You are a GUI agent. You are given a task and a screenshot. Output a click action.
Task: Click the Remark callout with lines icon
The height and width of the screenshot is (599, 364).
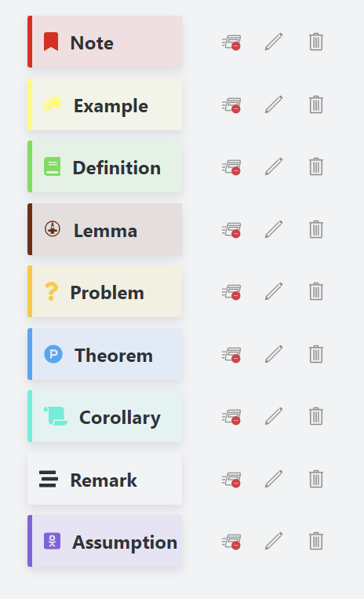[104, 479]
